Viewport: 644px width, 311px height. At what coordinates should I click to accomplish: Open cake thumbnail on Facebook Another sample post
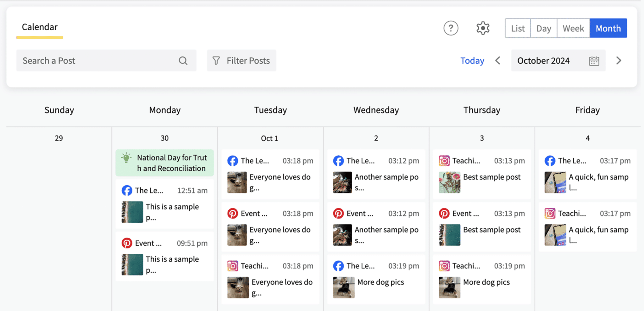(342, 182)
